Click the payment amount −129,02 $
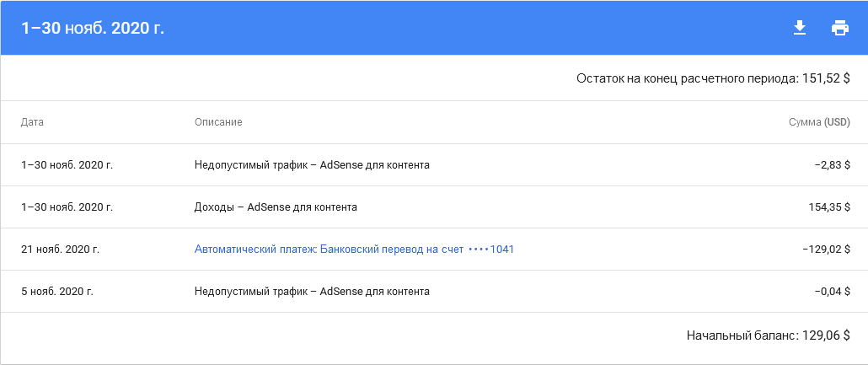 click(827, 250)
